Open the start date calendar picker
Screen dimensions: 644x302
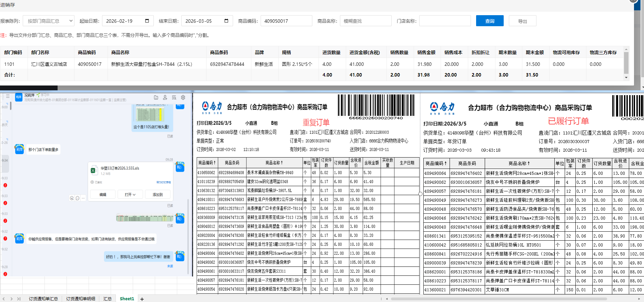(147, 21)
